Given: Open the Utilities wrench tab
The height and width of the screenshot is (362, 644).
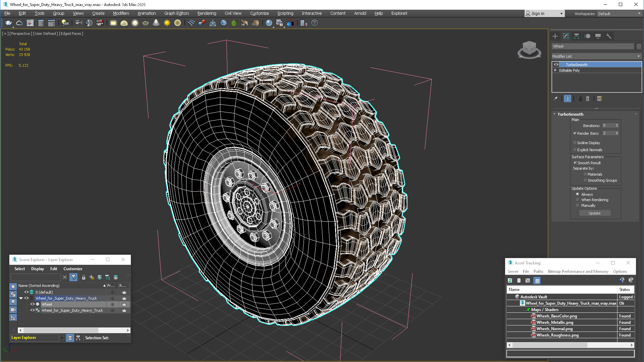Looking at the screenshot, I should pyautogui.click(x=609, y=36).
